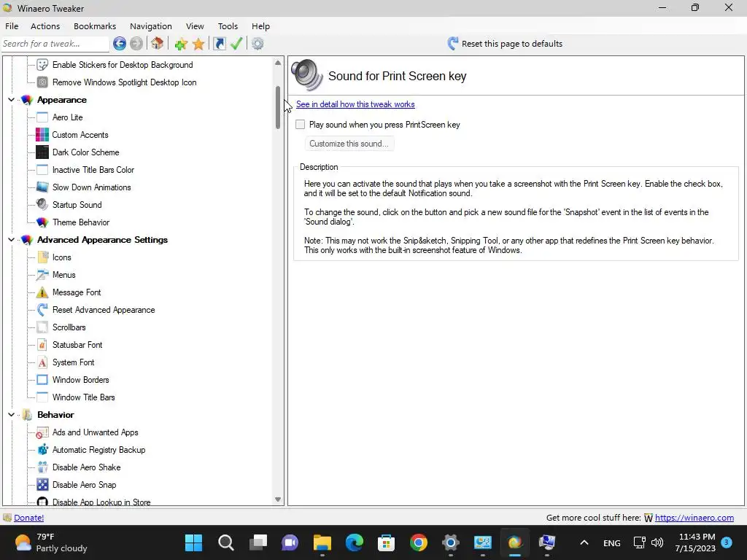Open File Explorer from the taskbar
Screen dimensions: 747x560
(322, 542)
